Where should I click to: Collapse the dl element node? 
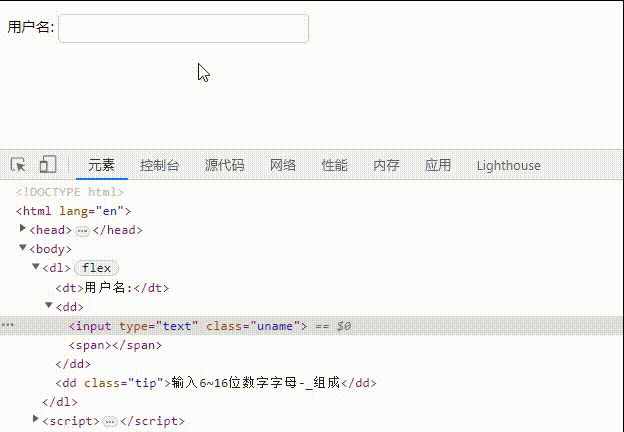(36, 267)
